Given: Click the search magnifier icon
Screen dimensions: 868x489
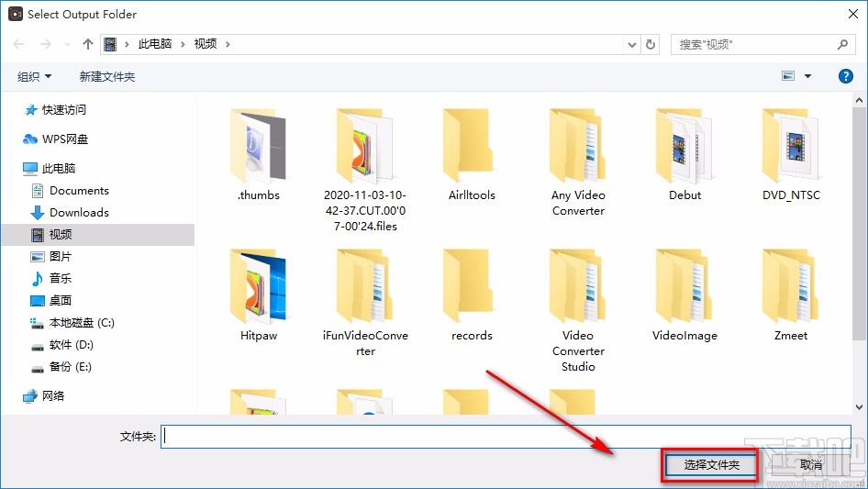Looking at the screenshot, I should pos(842,44).
